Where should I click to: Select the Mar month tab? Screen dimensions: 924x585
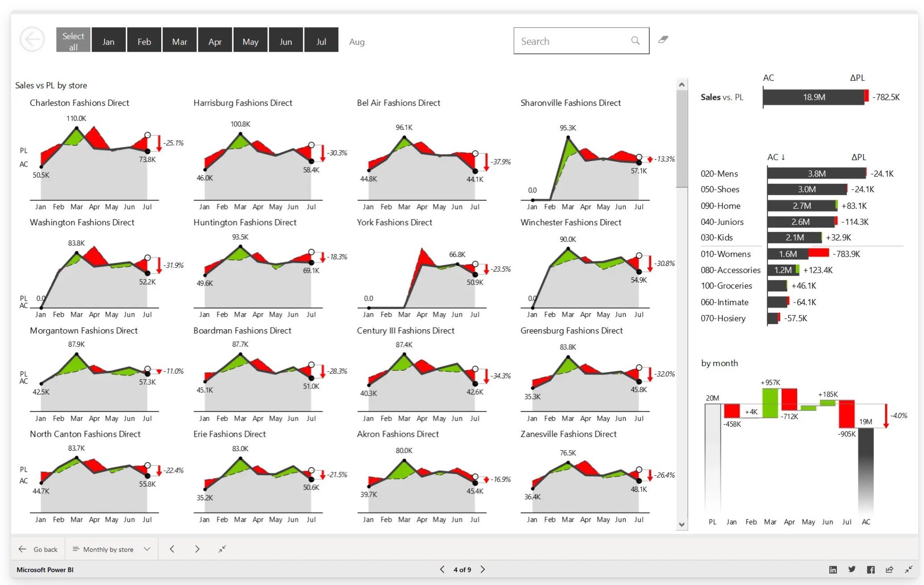pyautogui.click(x=180, y=40)
